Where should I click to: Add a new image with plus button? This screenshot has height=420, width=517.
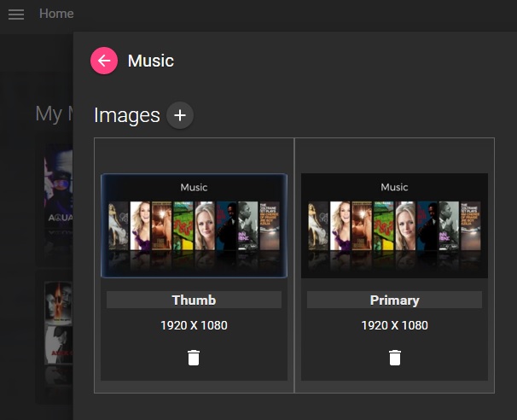[180, 115]
